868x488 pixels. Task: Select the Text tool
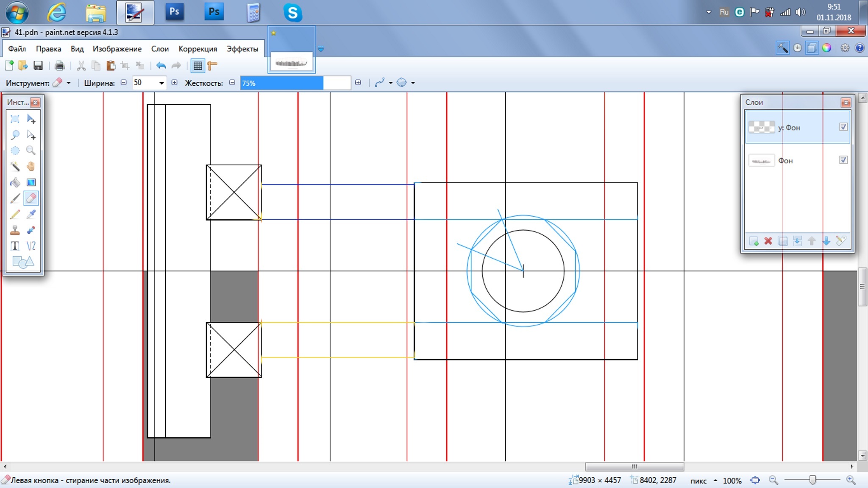[x=15, y=246]
